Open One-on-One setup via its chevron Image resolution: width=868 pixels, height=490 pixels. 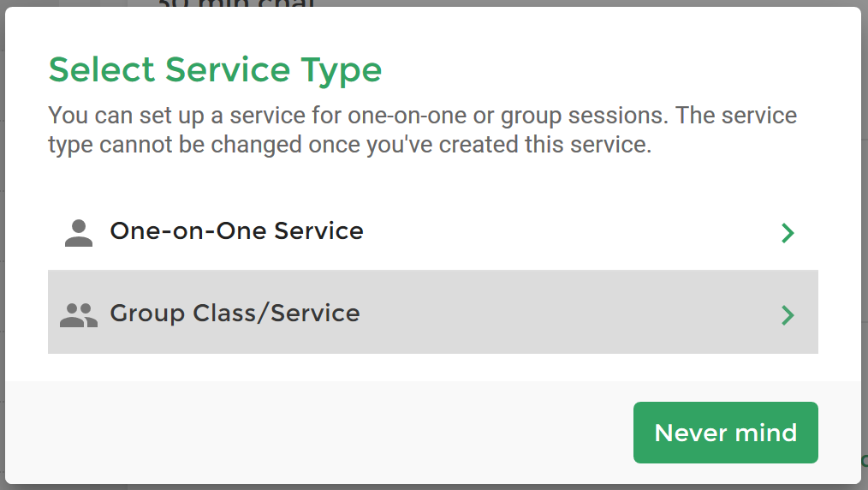pos(788,233)
